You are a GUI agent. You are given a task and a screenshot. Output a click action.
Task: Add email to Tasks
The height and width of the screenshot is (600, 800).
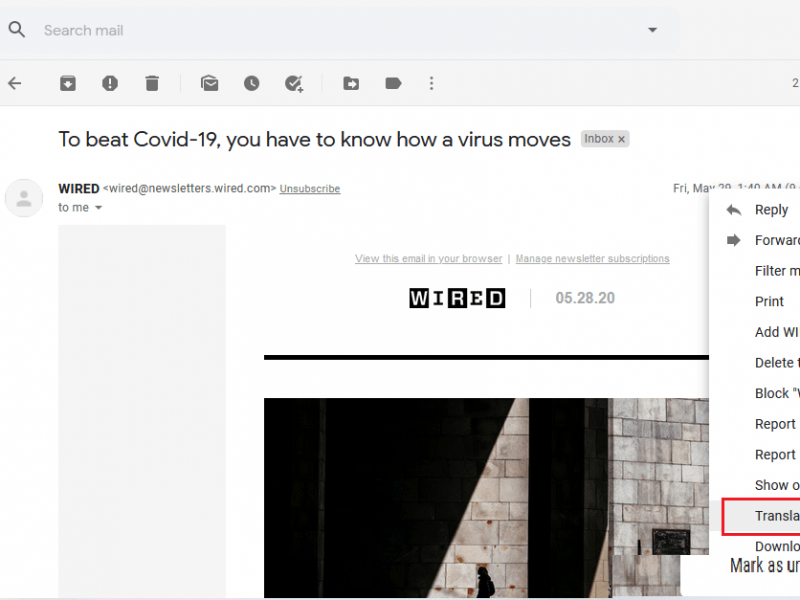click(294, 84)
